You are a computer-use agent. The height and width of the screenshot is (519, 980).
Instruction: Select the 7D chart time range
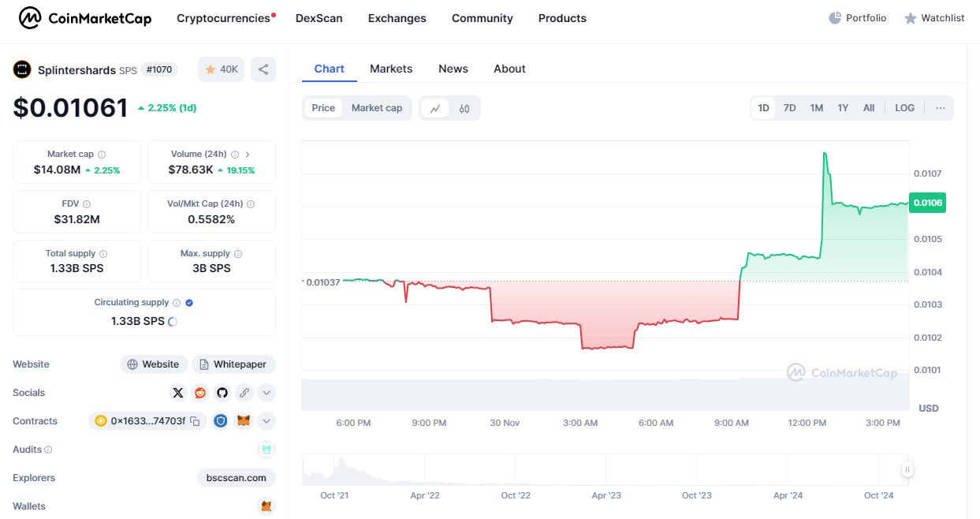tap(789, 108)
